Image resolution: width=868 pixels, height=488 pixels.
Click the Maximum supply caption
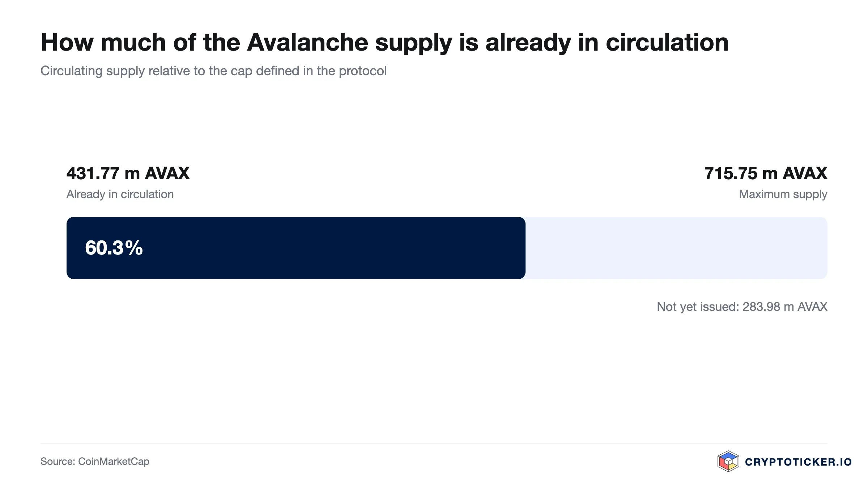tap(783, 194)
